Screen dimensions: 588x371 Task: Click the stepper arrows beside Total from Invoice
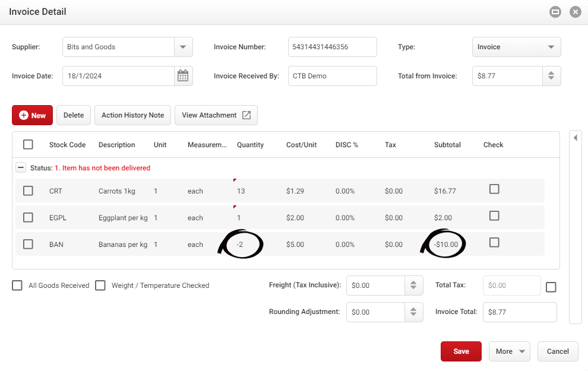[x=551, y=75]
